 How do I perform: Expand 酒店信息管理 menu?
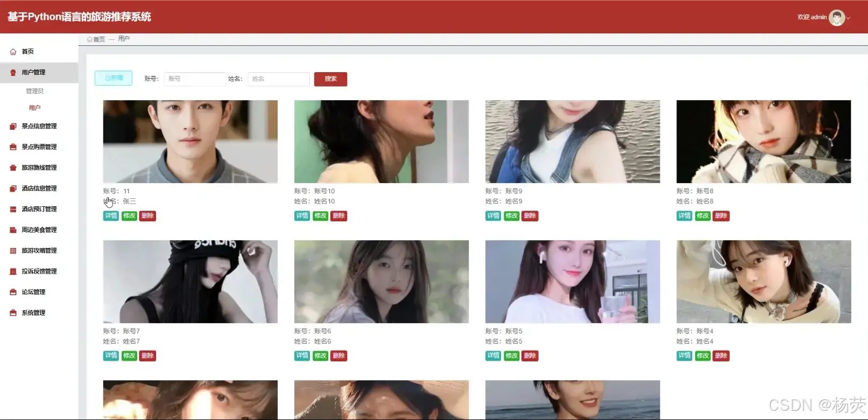[39, 188]
